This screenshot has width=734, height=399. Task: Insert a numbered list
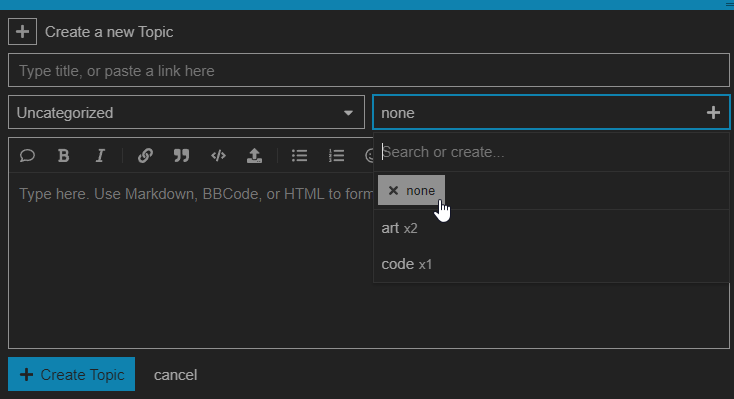pos(336,155)
